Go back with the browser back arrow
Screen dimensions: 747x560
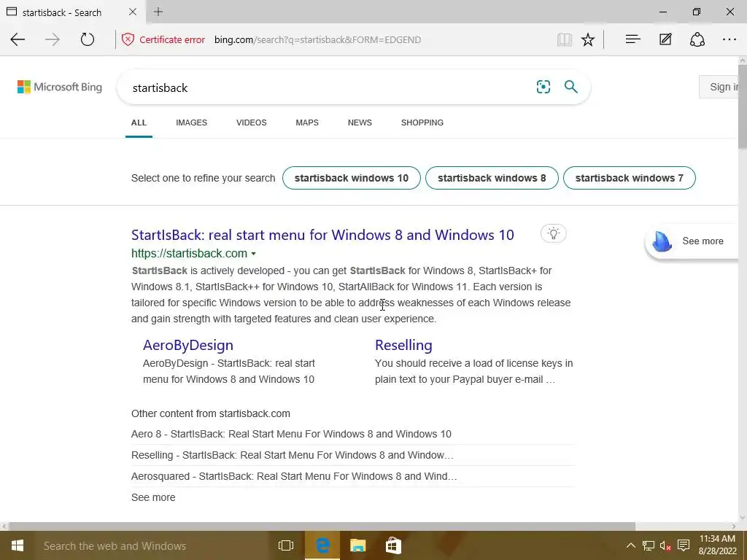(x=18, y=39)
